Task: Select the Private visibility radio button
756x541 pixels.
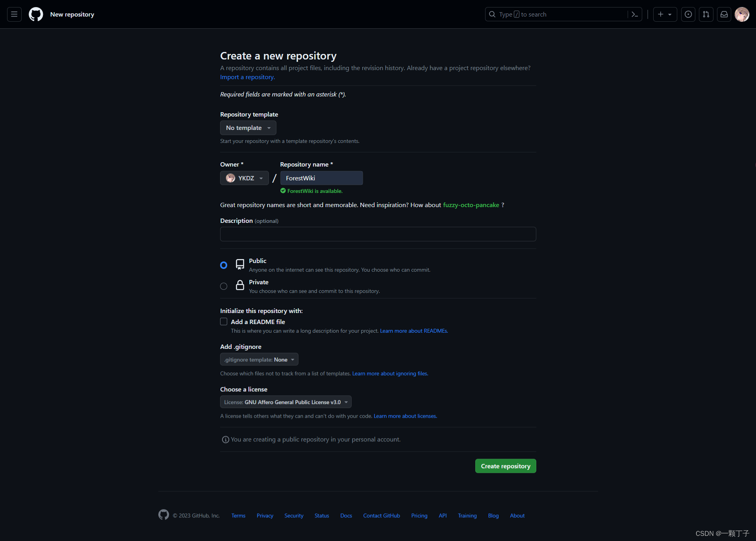Action: click(224, 286)
